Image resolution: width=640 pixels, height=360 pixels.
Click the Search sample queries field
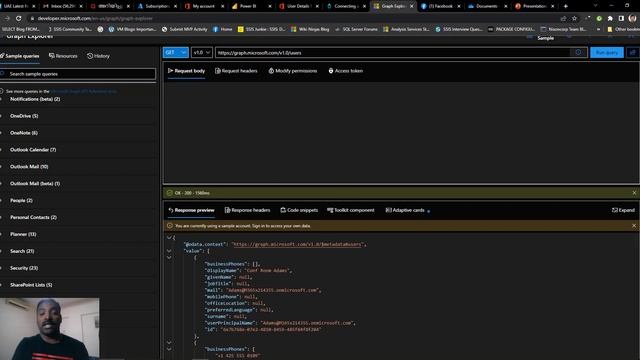[78, 74]
